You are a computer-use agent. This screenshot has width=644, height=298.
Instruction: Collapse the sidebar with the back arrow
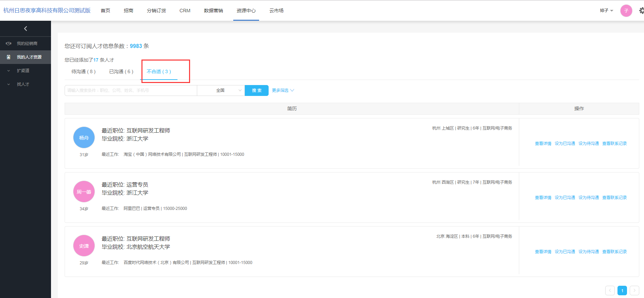point(26,29)
